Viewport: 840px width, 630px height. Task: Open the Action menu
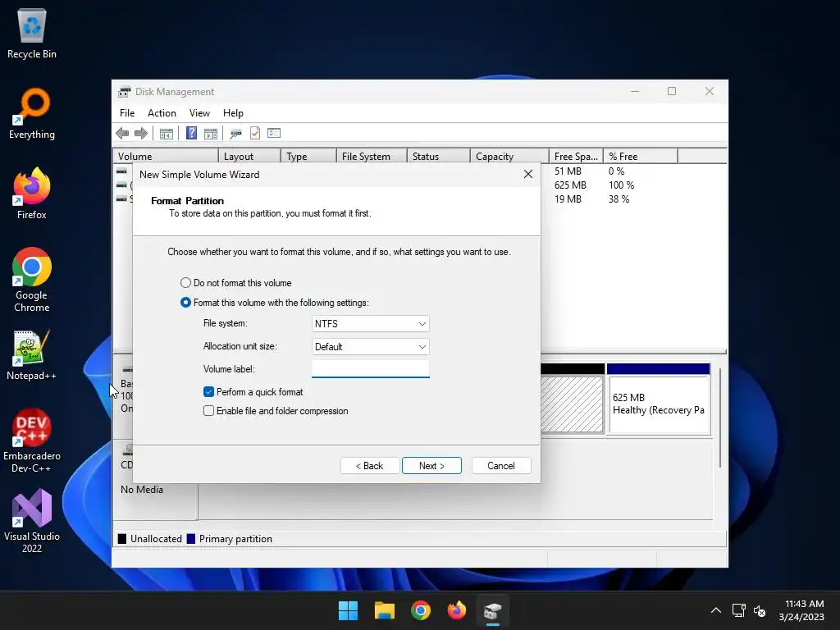(x=162, y=113)
